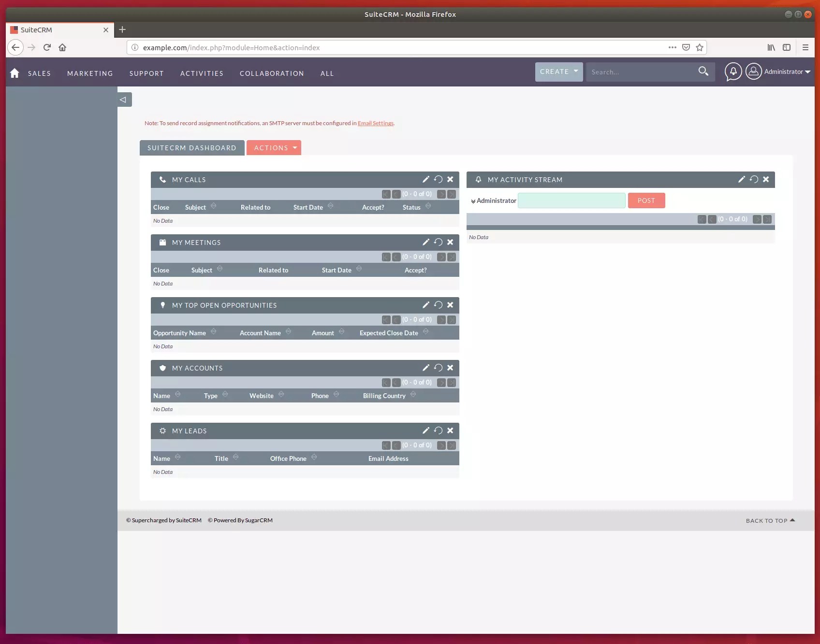Remove the My Calls dashlet
The image size is (820, 644).
pos(450,179)
